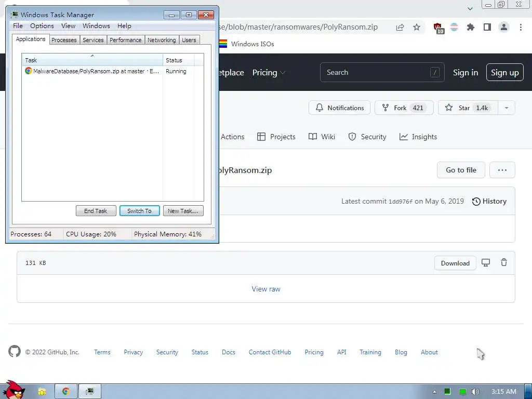Click the End Task button

point(96,211)
